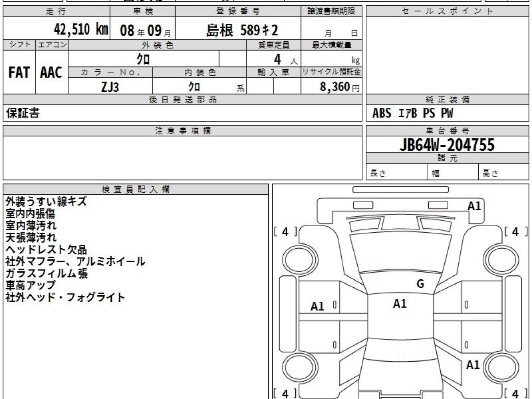
Task: Click the 乗車定員 header
Action: coord(274,45)
